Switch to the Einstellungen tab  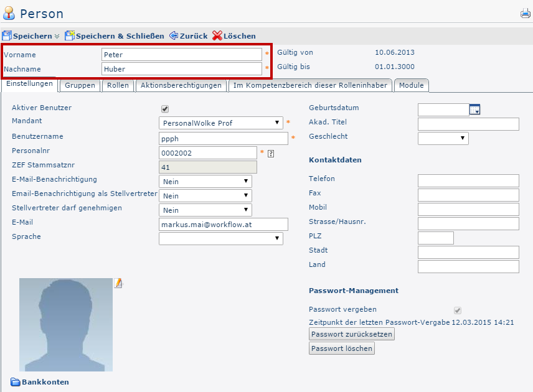coord(29,83)
